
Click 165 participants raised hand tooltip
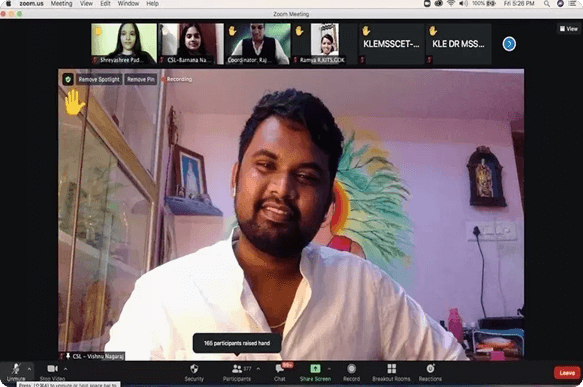click(237, 343)
